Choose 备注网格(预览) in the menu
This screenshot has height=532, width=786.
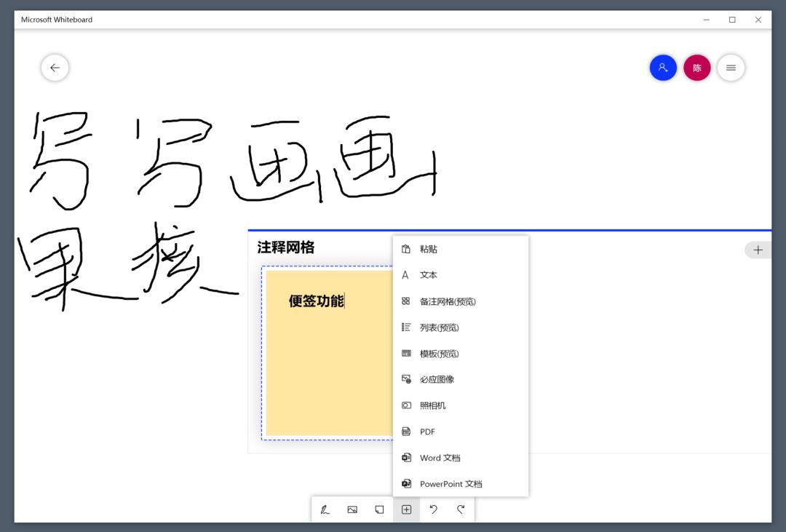coord(445,301)
